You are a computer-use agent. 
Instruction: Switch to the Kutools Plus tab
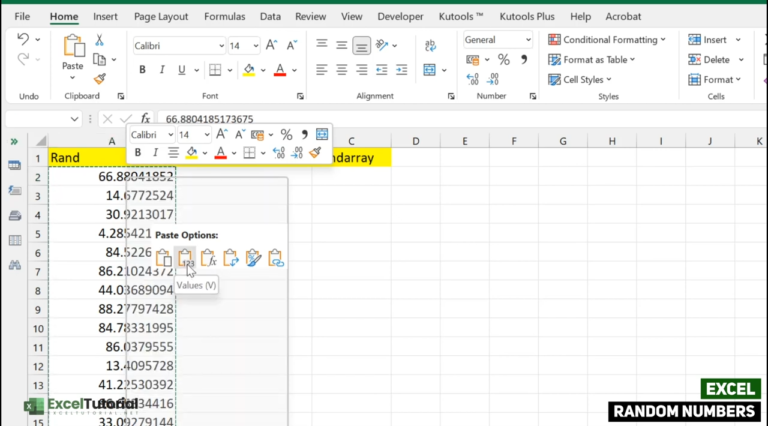coord(527,17)
